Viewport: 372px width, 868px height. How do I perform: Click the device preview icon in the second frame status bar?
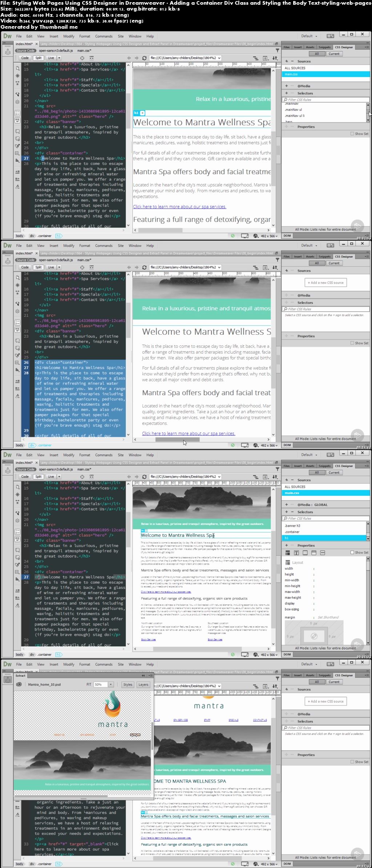[x=245, y=445]
